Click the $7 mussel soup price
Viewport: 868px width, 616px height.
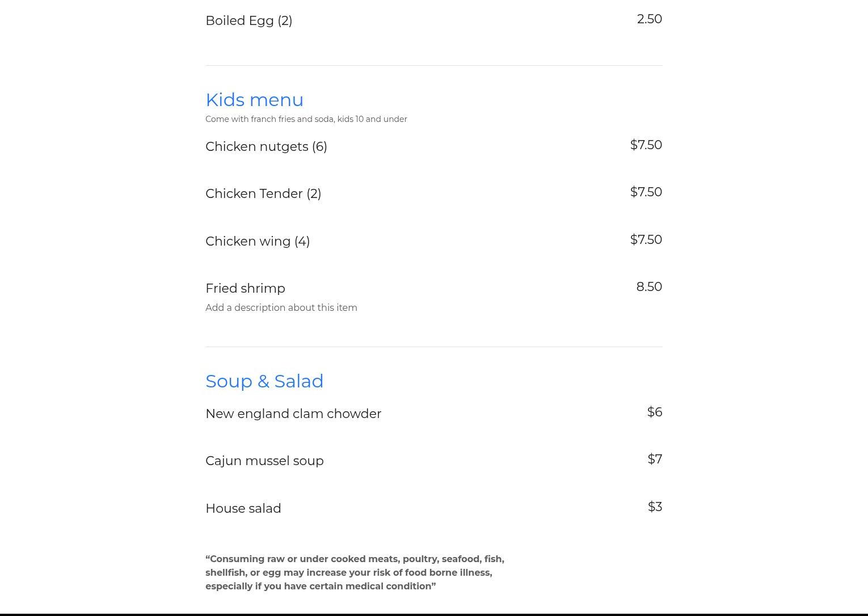point(655,459)
